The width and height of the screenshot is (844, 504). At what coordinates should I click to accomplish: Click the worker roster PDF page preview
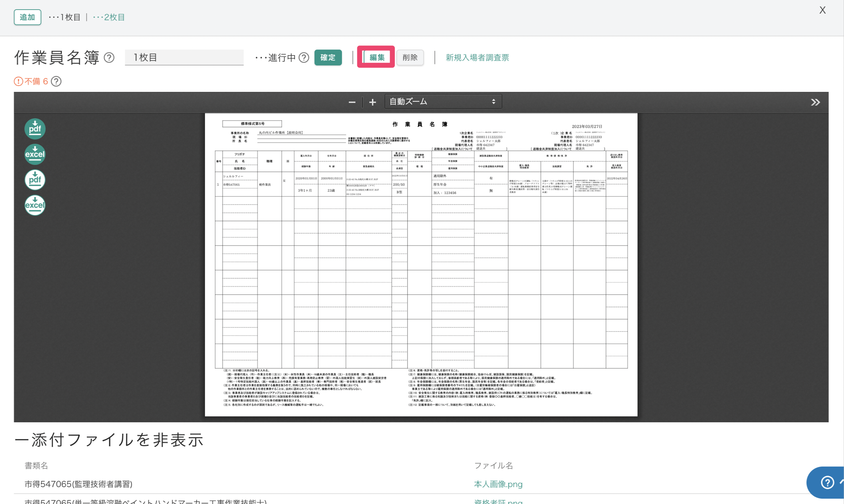pos(421,265)
